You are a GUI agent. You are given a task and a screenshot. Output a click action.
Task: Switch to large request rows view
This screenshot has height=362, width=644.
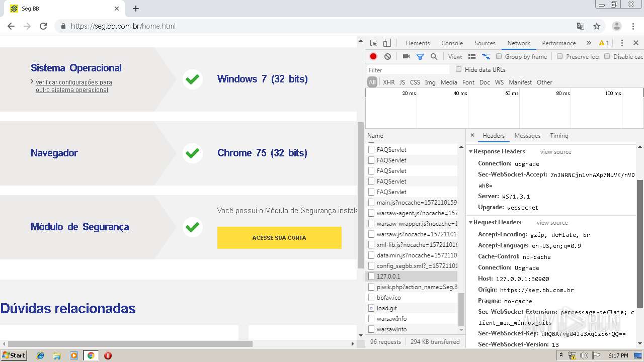click(472, 57)
